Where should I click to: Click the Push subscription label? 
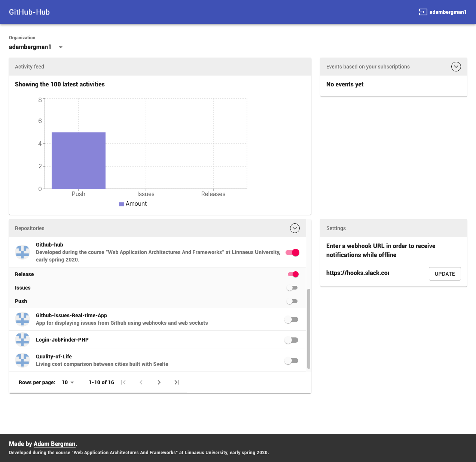tap(21, 301)
